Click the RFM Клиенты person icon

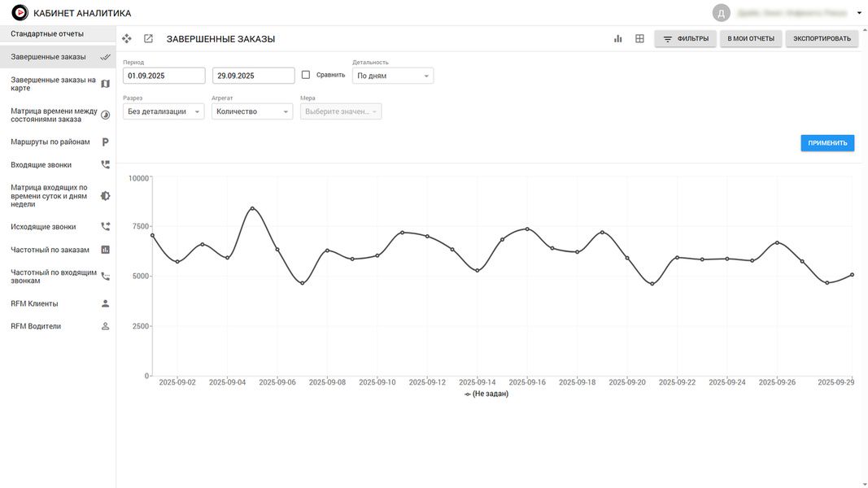(105, 303)
